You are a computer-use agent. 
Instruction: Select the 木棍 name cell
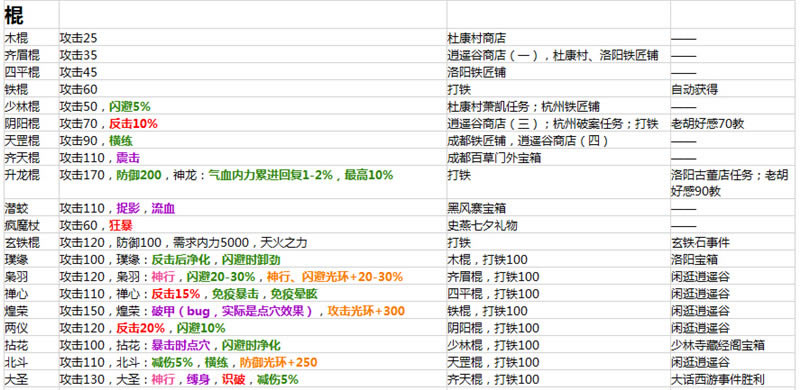(31, 37)
